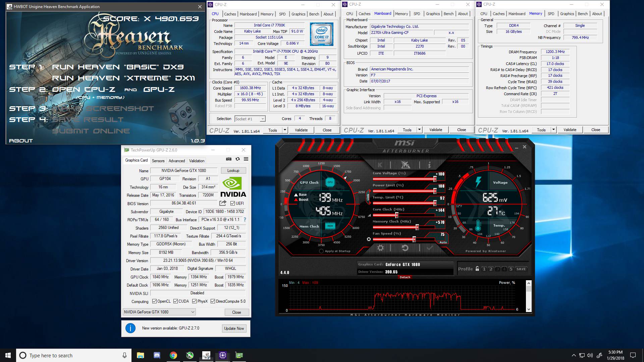Viewport: 644px width, 362px height.
Task: Show hidden system tray icons
Action: (x=574, y=355)
